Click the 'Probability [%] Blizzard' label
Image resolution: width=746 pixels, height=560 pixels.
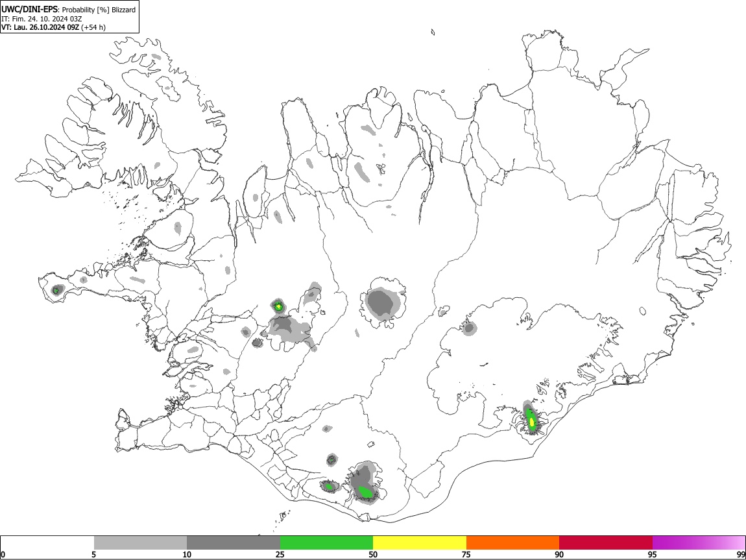pyautogui.click(x=99, y=10)
